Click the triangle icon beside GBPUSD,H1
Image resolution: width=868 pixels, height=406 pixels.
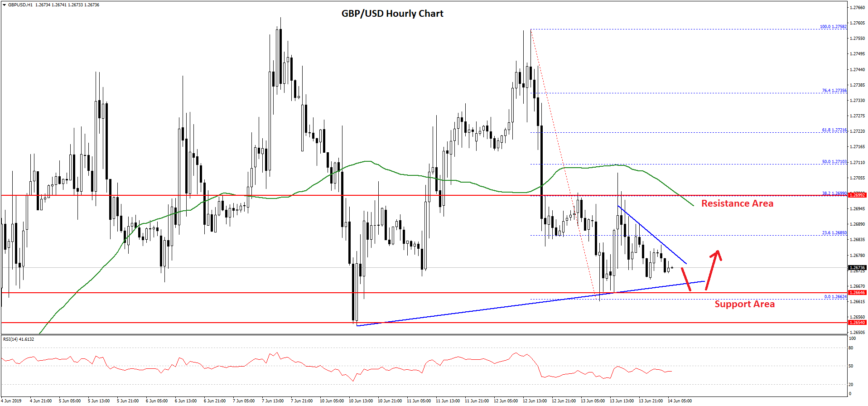click(x=5, y=5)
